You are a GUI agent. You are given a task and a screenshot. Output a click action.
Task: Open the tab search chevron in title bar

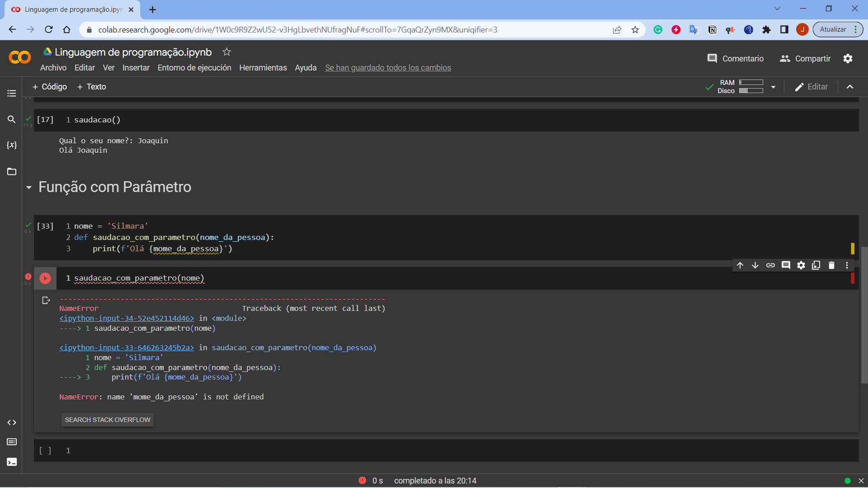click(x=777, y=9)
